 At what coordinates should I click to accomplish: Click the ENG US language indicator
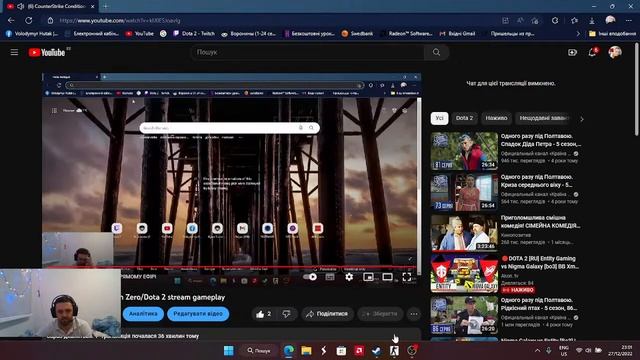[564, 351]
